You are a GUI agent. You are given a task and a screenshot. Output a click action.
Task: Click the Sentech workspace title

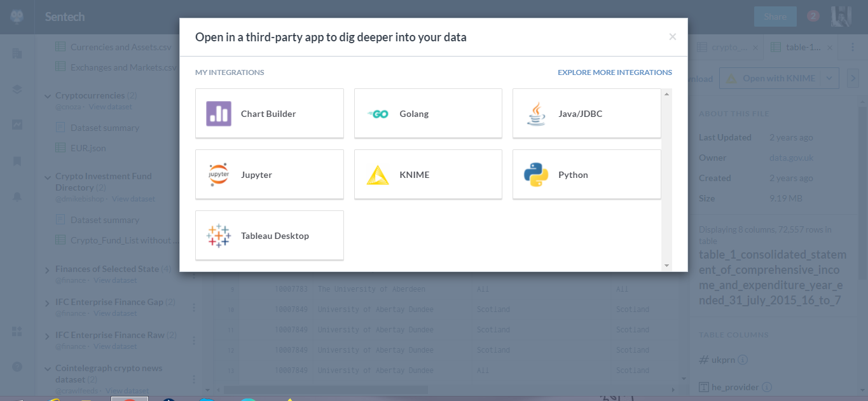tap(65, 17)
